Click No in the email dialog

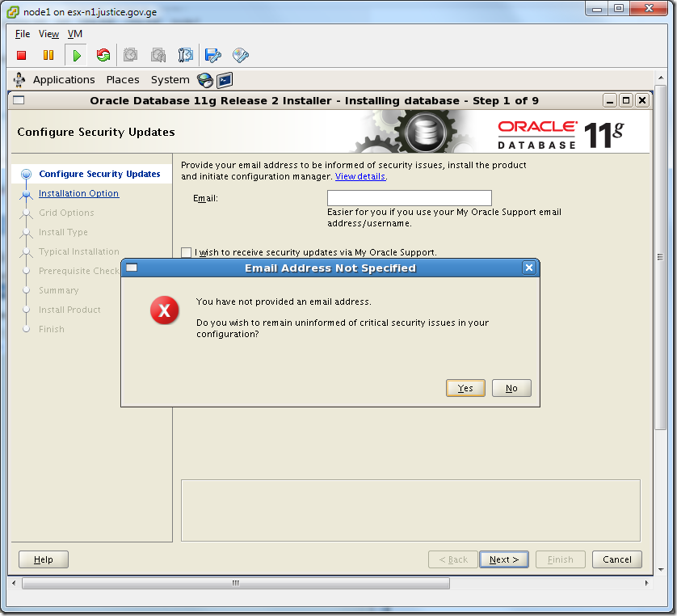(x=511, y=388)
